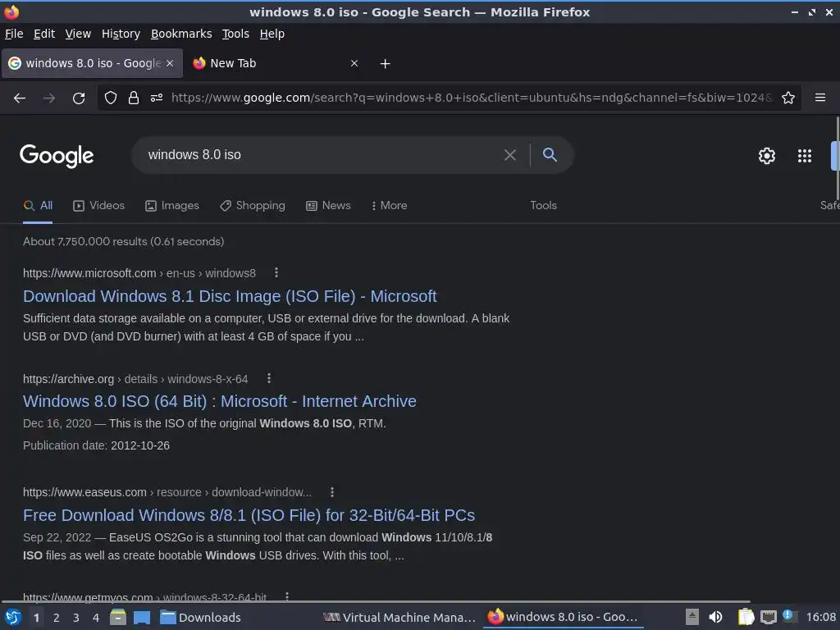Open the network status tray icon

tap(768, 617)
